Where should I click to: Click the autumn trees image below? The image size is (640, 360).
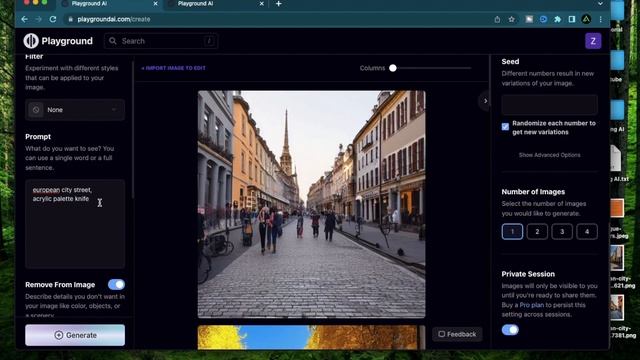point(311,338)
